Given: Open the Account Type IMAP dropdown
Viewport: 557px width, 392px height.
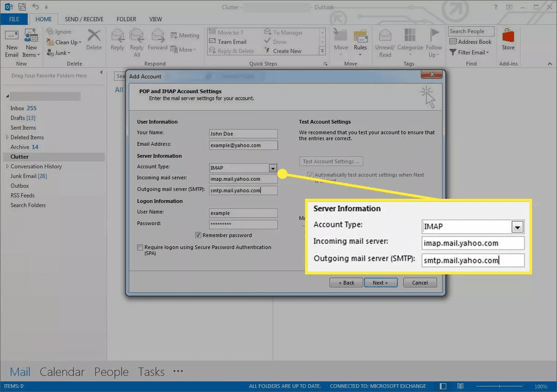Looking at the screenshot, I should tap(273, 168).
